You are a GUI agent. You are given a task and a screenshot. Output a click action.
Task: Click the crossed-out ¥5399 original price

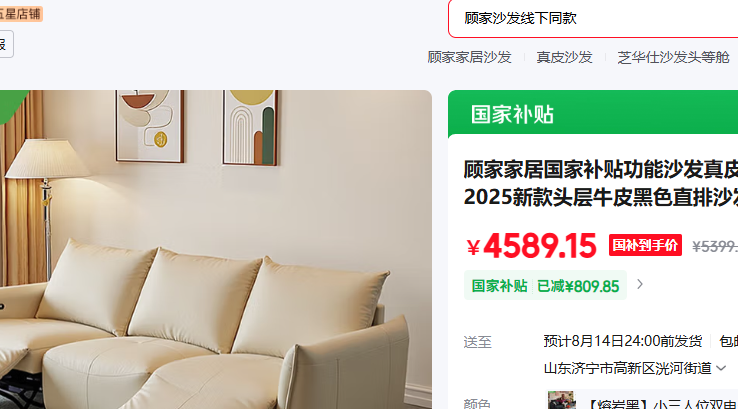[714, 246]
